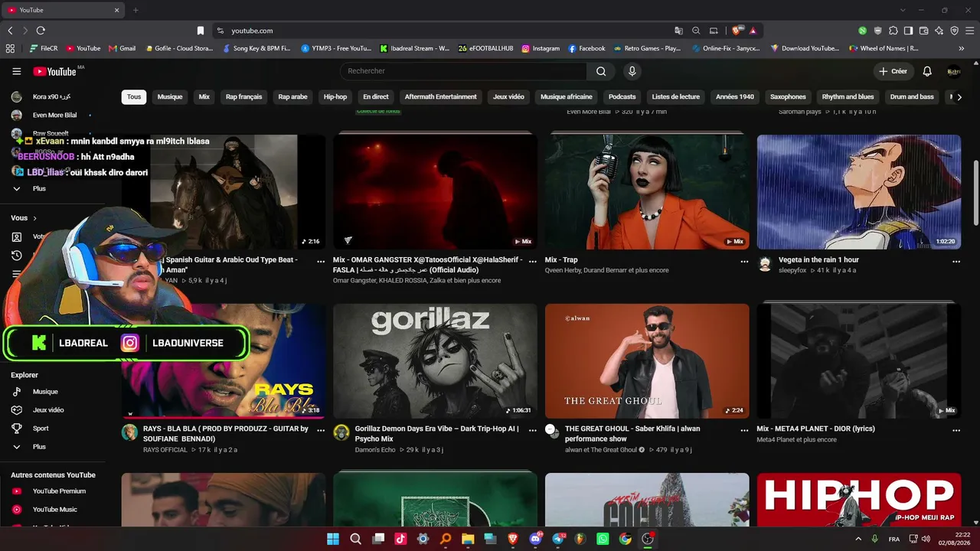
Task: Select the Tous filter chip
Action: point(134,97)
